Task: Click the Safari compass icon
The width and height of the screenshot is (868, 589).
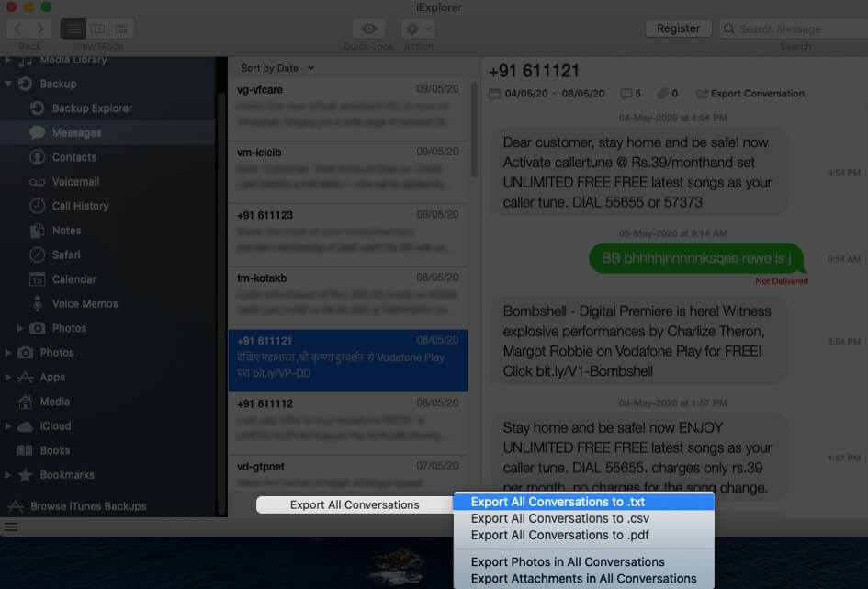Action: 37,255
